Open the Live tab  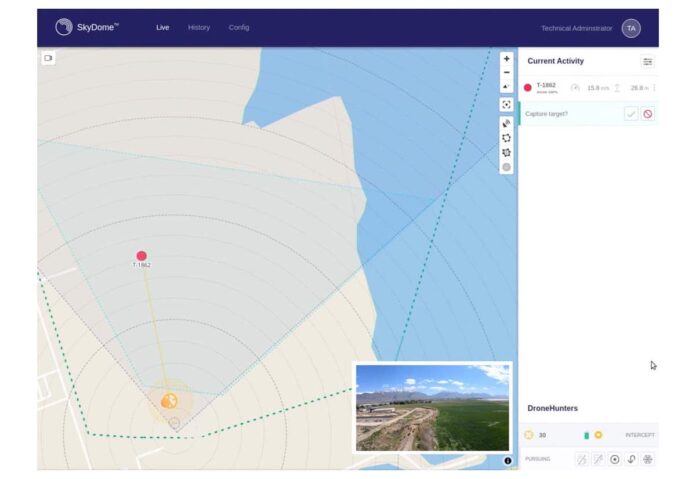point(162,28)
